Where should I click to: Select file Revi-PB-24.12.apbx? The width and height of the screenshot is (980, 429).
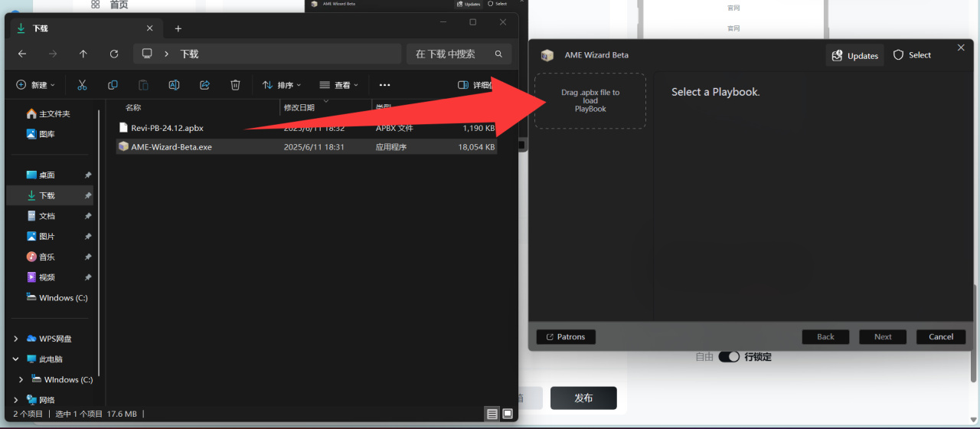pos(167,128)
